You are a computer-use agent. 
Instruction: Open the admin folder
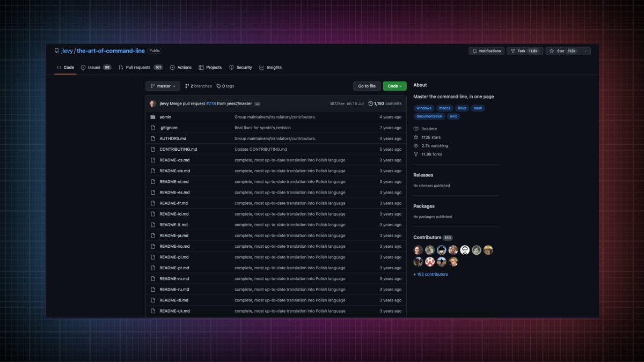click(x=165, y=117)
